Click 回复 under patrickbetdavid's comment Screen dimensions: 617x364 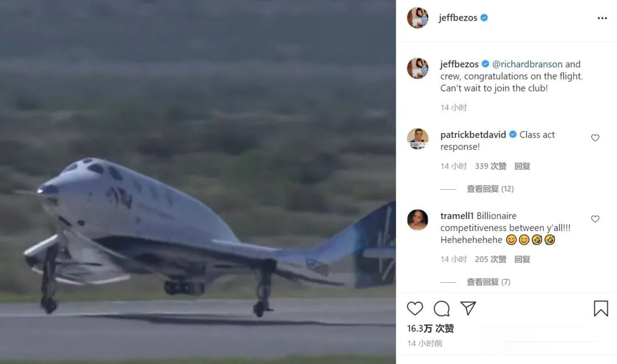pyautogui.click(x=522, y=166)
